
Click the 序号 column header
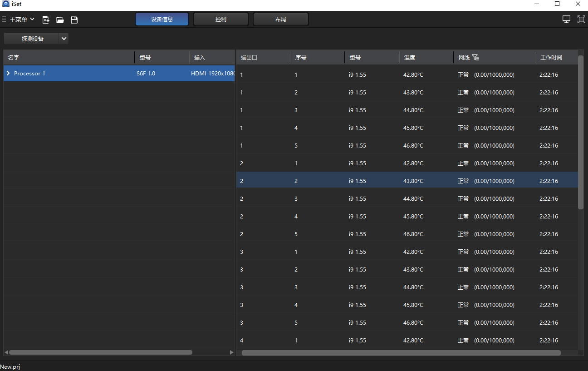[x=318, y=57]
